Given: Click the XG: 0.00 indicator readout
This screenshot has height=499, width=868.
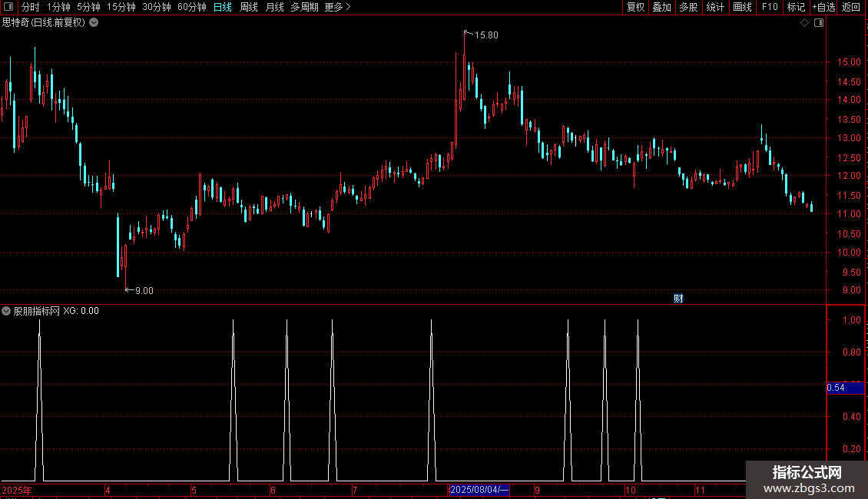Looking at the screenshot, I should click(x=81, y=311).
